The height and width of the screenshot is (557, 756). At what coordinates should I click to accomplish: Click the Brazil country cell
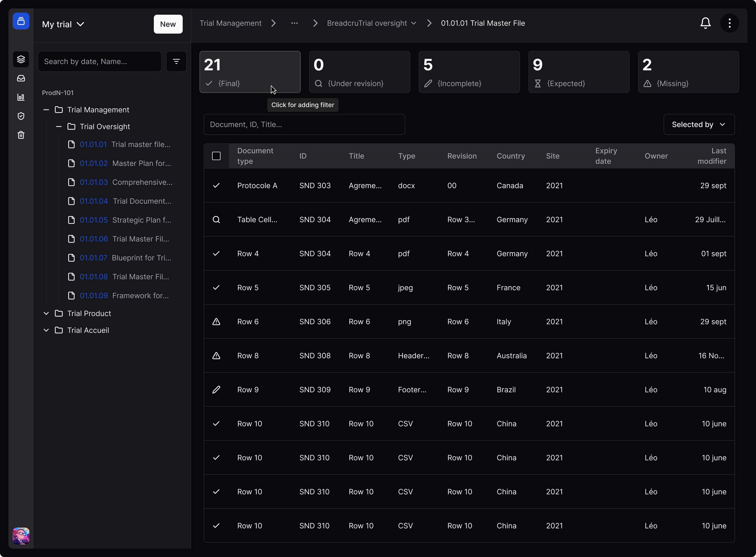[506, 390]
